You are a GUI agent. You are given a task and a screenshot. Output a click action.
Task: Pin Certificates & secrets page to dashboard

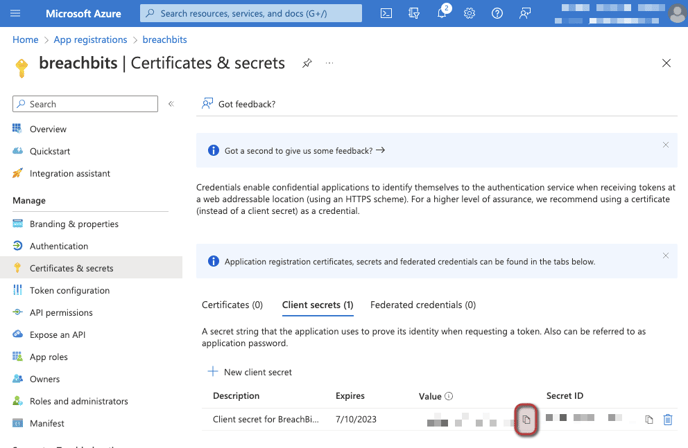coord(307,63)
